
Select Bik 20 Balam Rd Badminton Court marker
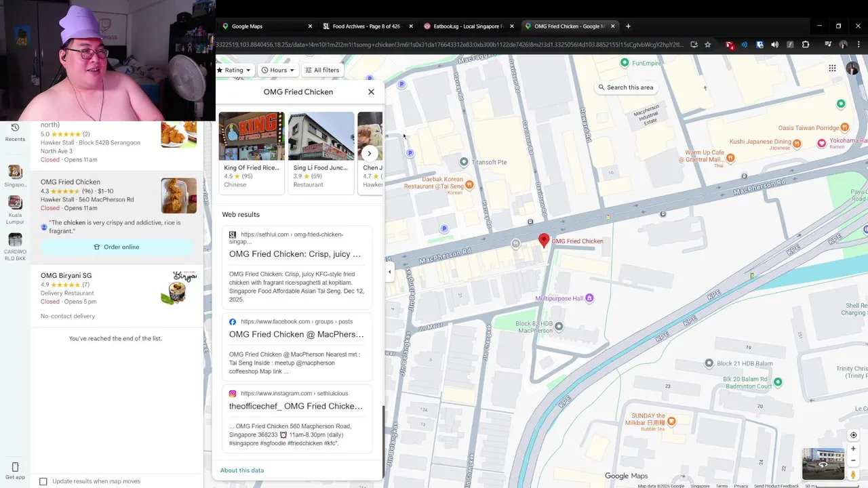pos(778,382)
